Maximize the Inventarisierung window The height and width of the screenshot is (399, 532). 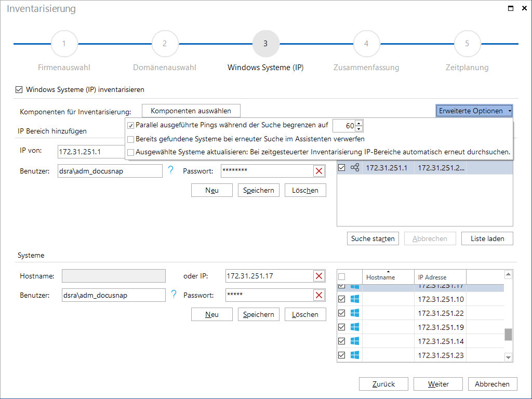pos(511,8)
